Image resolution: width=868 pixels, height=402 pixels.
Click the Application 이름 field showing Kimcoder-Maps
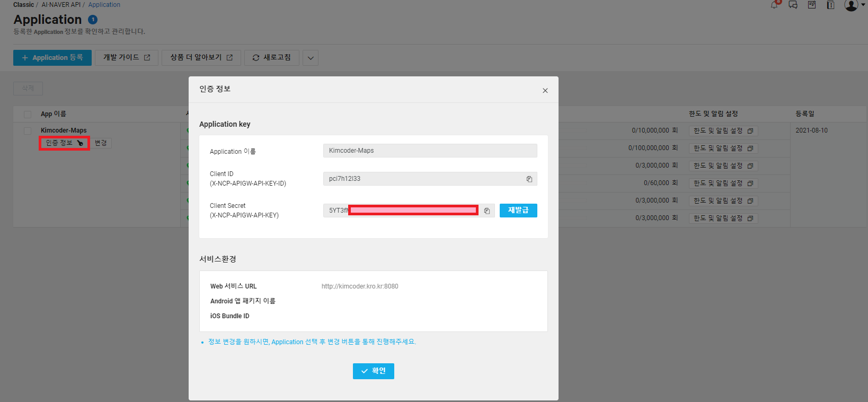pyautogui.click(x=430, y=151)
